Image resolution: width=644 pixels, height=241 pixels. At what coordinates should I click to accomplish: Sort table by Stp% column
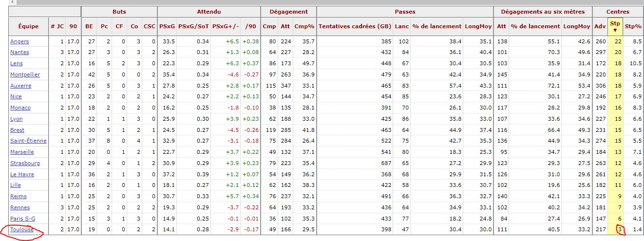tap(633, 26)
